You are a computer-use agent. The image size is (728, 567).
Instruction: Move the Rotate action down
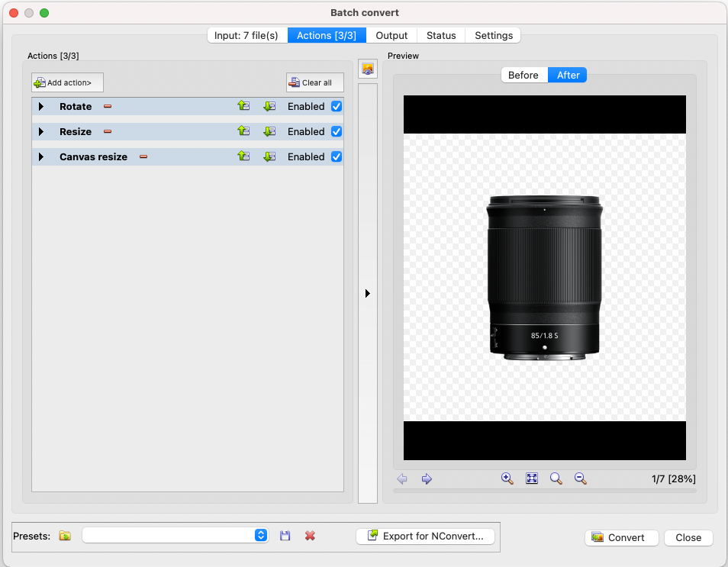click(269, 107)
